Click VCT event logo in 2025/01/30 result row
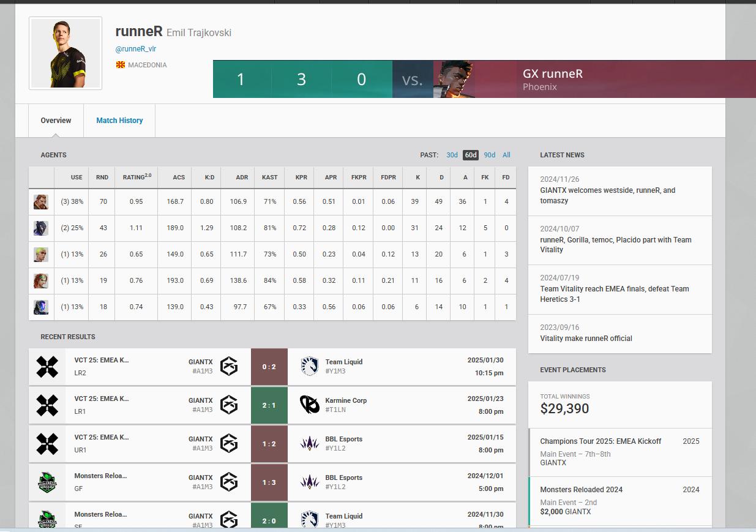 [47, 367]
